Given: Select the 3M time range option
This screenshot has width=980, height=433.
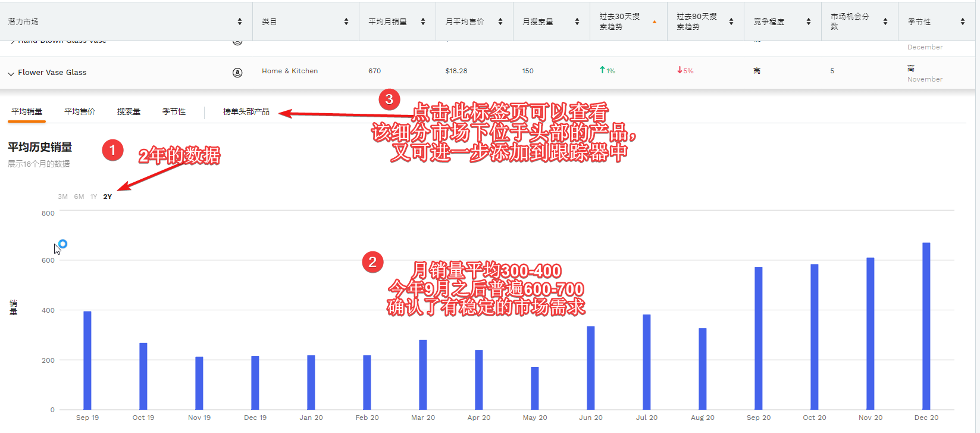Looking at the screenshot, I should (62, 197).
